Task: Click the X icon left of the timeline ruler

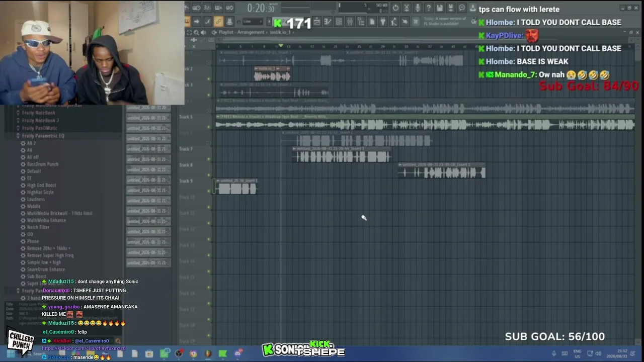Action: [x=194, y=47]
